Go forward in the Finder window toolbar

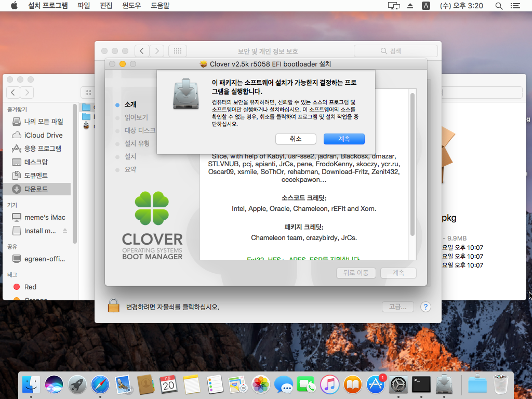pyautogui.click(x=27, y=92)
